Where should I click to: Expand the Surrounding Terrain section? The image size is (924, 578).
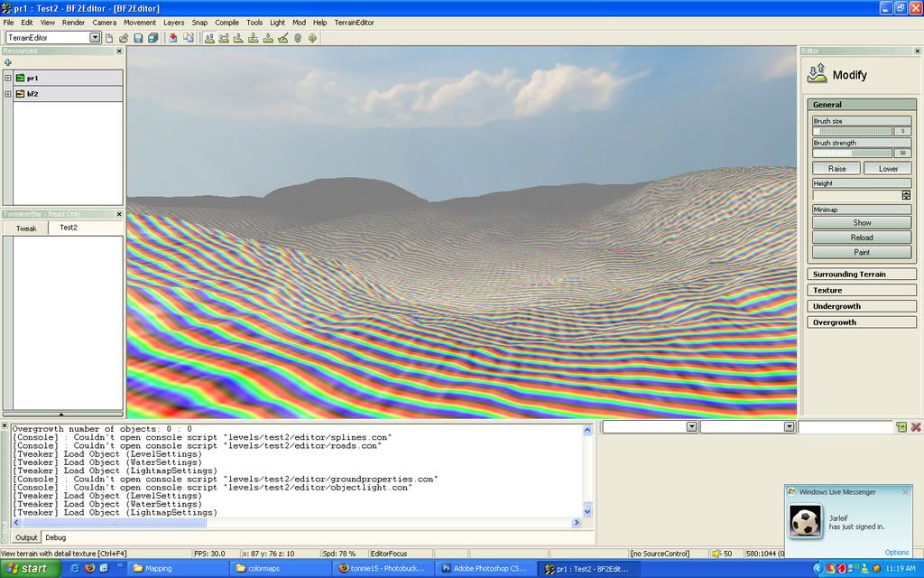pyautogui.click(x=861, y=274)
